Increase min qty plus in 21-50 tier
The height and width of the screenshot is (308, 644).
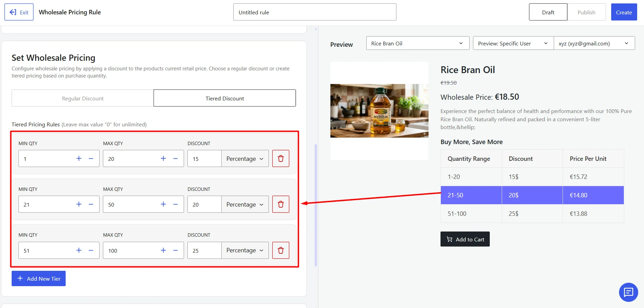point(79,204)
